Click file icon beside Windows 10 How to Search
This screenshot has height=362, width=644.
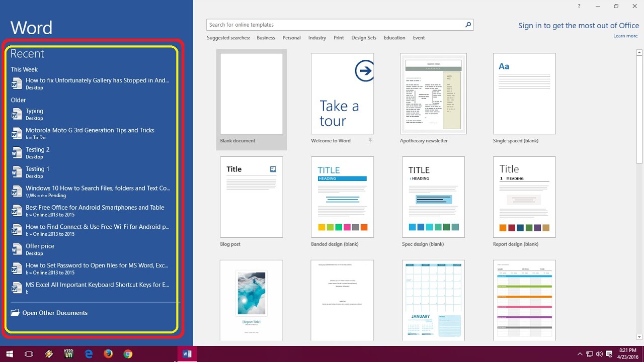(17, 192)
